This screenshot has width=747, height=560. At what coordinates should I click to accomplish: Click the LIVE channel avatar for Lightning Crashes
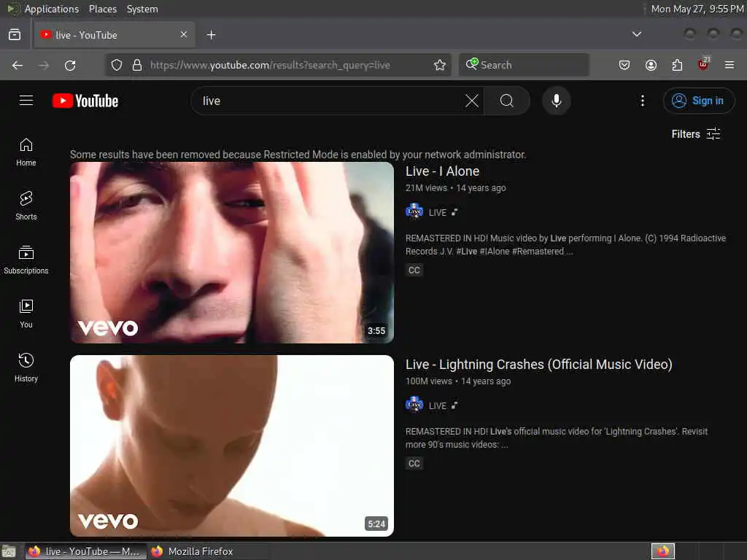414,404
